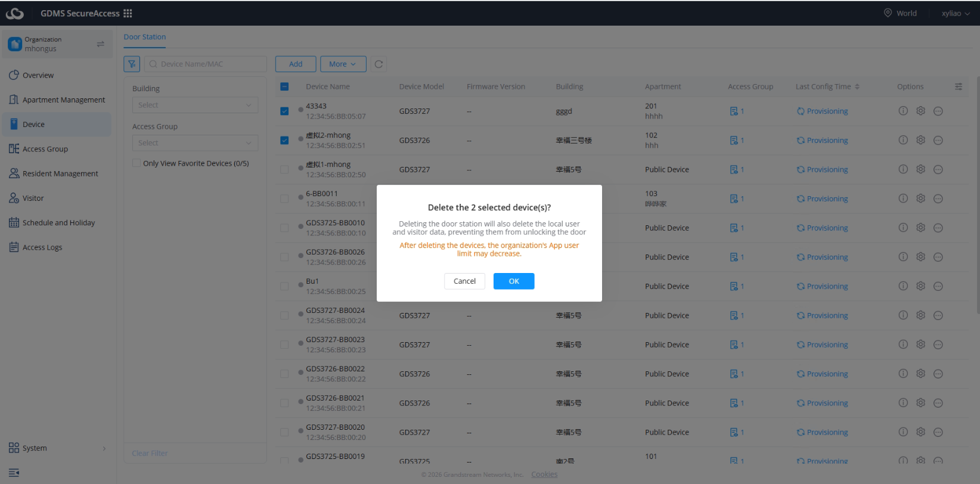Confirm deletion with the OK button
The height and width of the screenshot is (484, 980).
pyautogui.click(x=514, y=281)
